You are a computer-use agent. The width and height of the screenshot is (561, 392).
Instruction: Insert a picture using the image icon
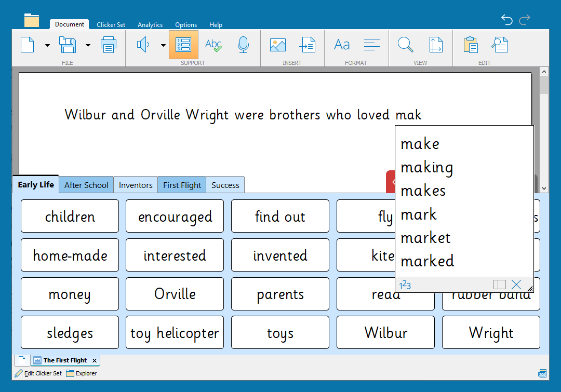pyautogui.click(x=278, y=45)
